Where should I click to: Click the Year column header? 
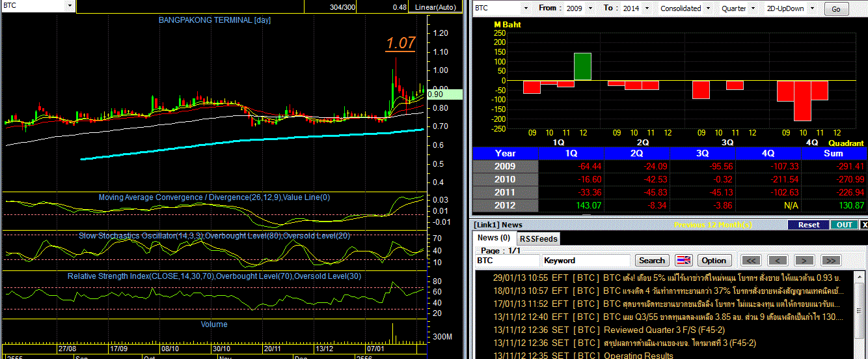pos(505,153)
